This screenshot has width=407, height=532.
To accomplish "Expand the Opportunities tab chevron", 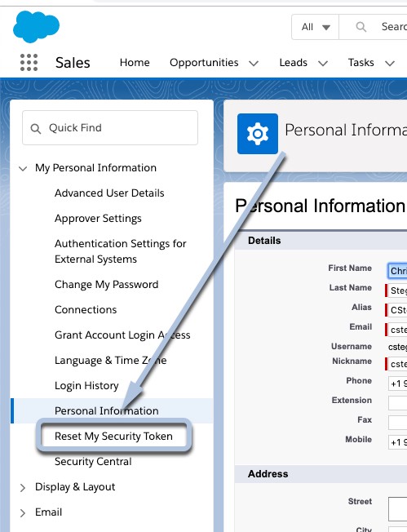I will 254,63.
